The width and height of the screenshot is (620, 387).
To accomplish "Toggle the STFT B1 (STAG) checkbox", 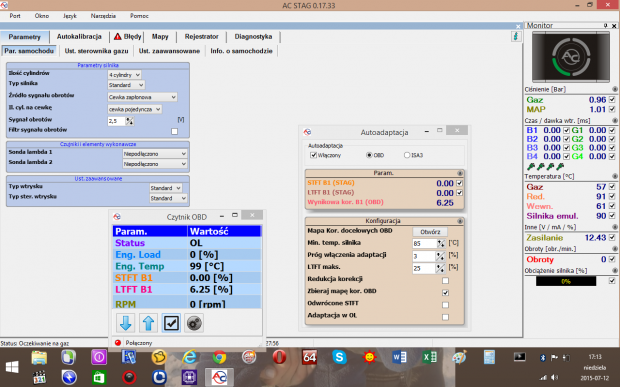I will (459, 183).
